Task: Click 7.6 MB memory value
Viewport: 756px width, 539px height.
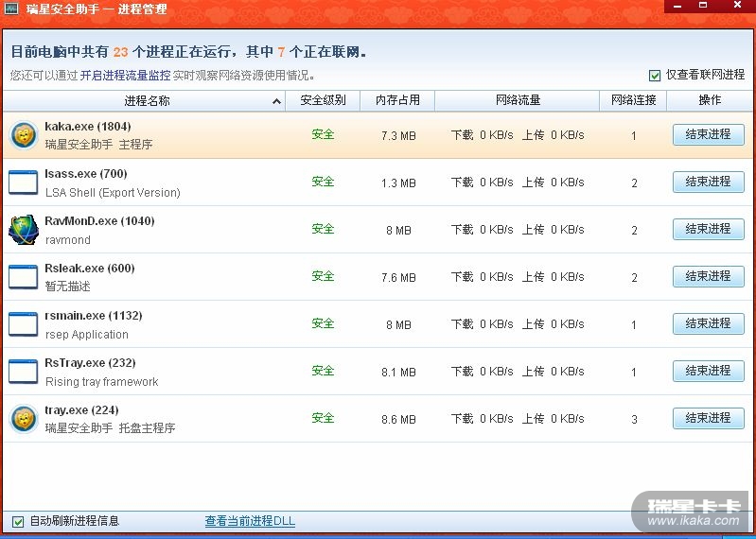Action: (398, 277)
